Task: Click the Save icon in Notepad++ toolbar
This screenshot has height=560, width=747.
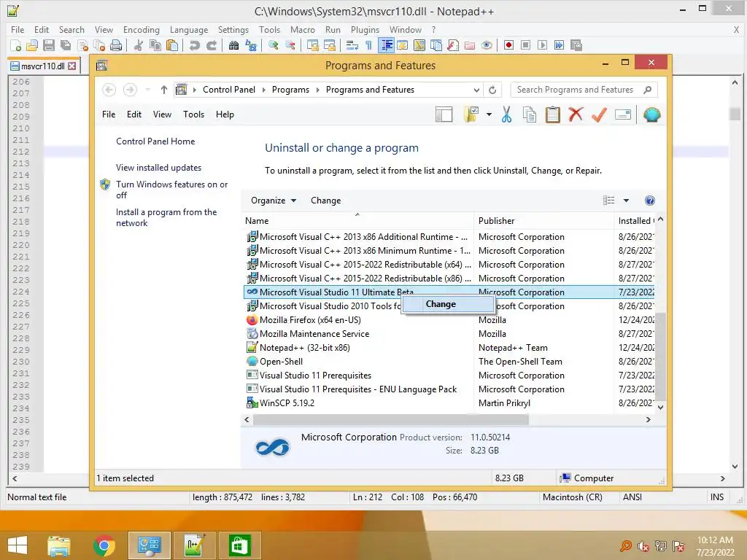Action: point(49,45)
